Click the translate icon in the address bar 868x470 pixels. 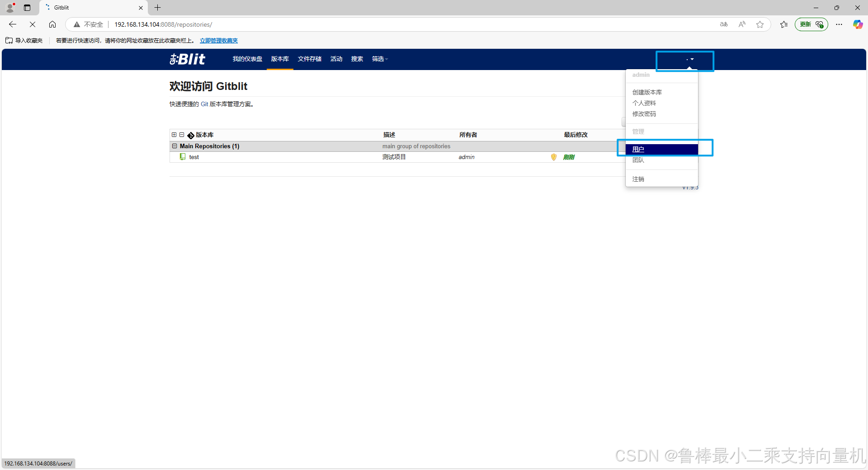[724, 24]
